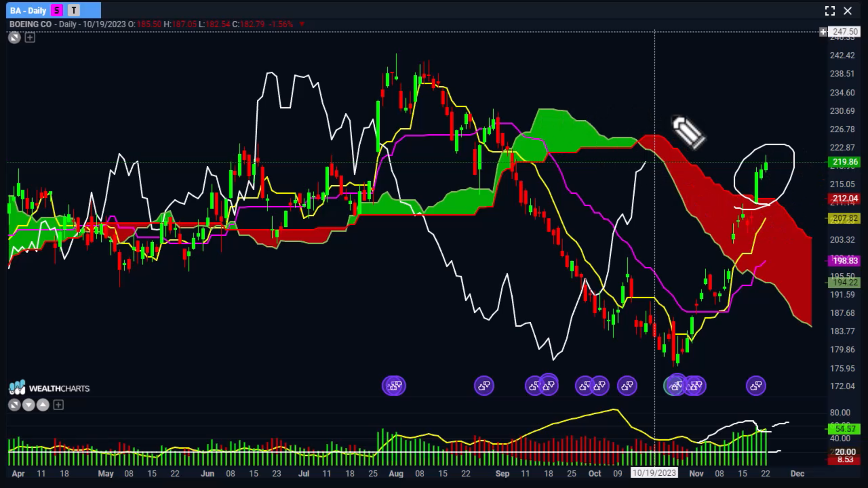Open the sentiment marker above Sep 18

[x=549, y=385]
